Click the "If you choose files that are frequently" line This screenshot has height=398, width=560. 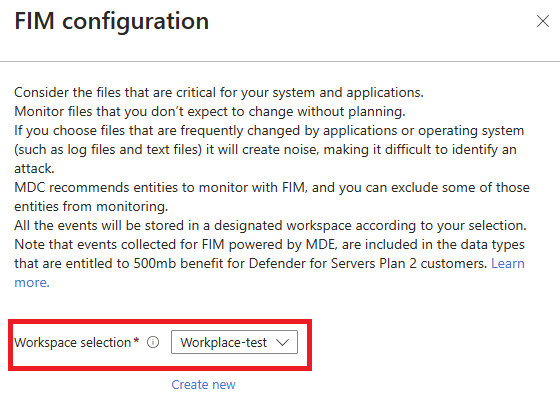(269, 130)
